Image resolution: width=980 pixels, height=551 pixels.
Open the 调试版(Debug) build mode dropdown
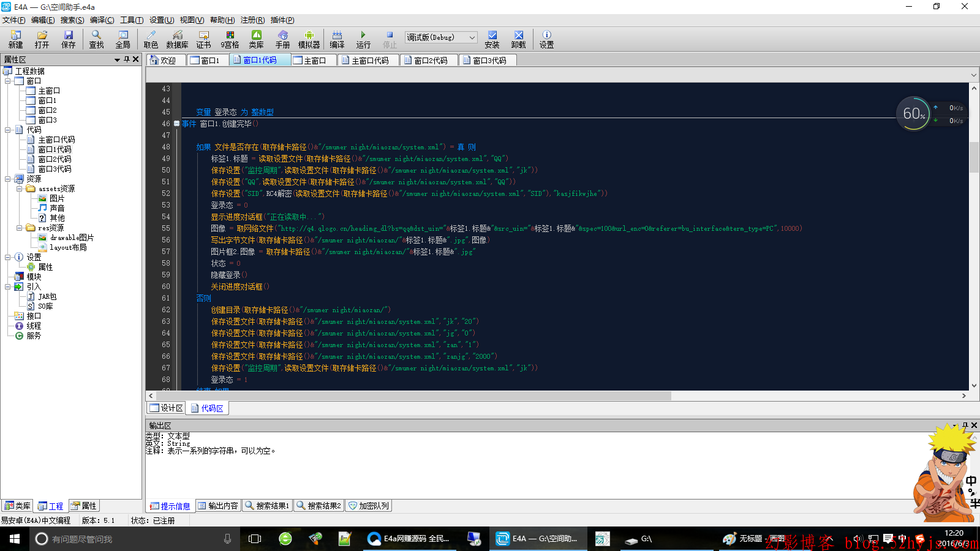click(x=472, y=37)
